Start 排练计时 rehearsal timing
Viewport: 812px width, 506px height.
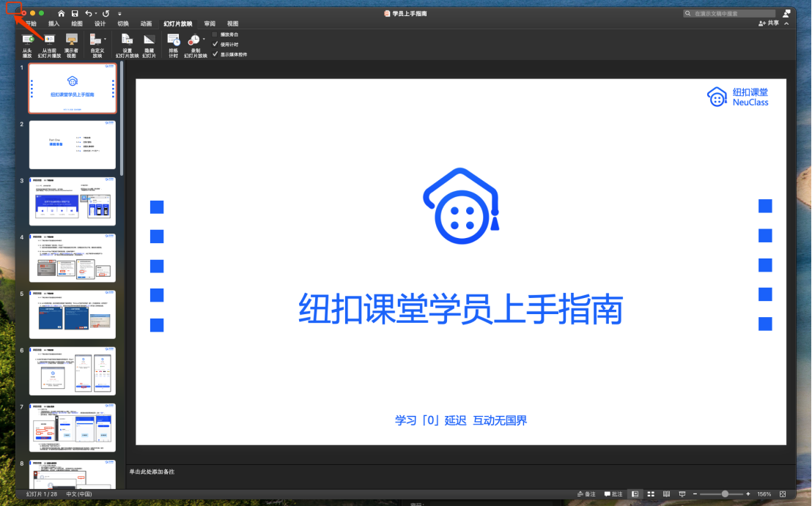174,45
